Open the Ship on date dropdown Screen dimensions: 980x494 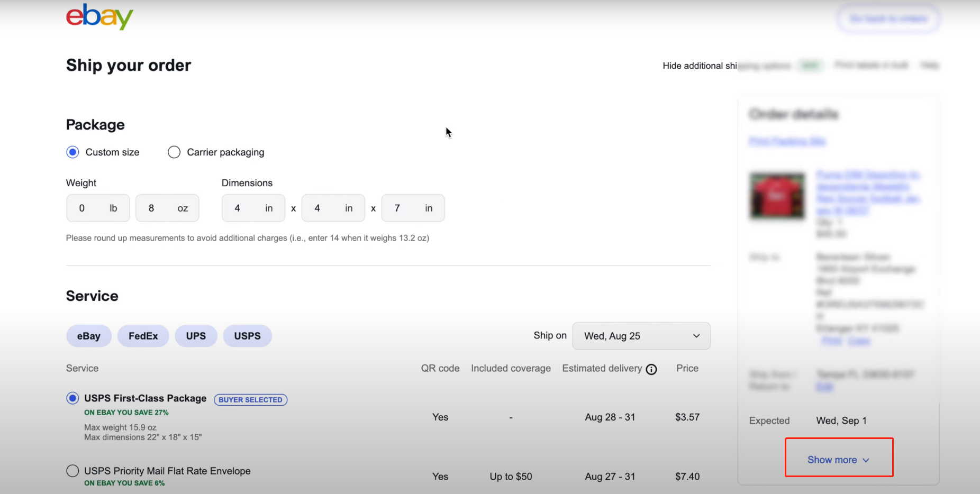641,336
